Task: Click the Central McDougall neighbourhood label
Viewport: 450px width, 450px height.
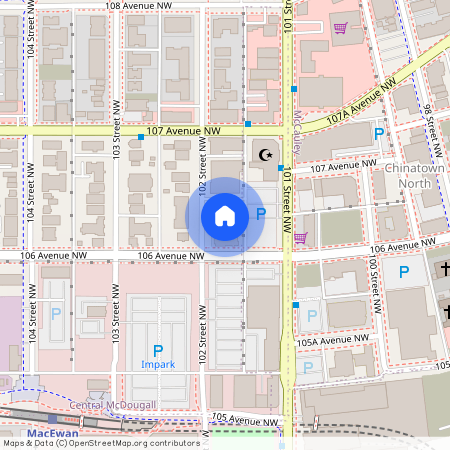Action: [x=113, y=405]
